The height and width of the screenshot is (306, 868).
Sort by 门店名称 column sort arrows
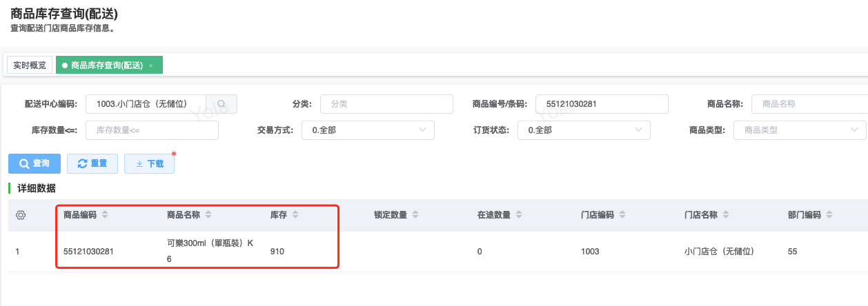(725, 215)
